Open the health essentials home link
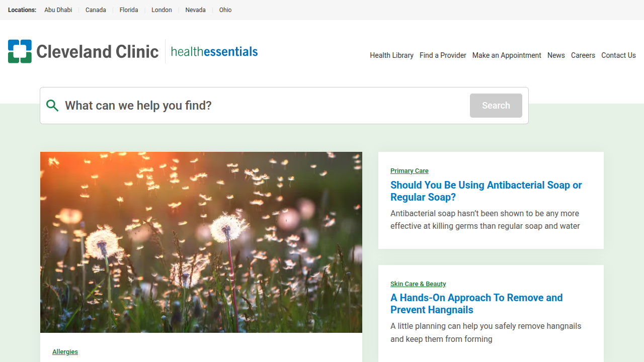Viewport: 644px width, 362px height. coord(214,51)
